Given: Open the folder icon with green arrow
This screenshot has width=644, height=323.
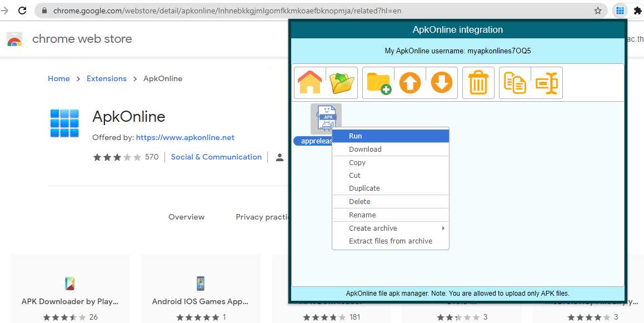Looking at the screenshot, I should pos(342,83).
